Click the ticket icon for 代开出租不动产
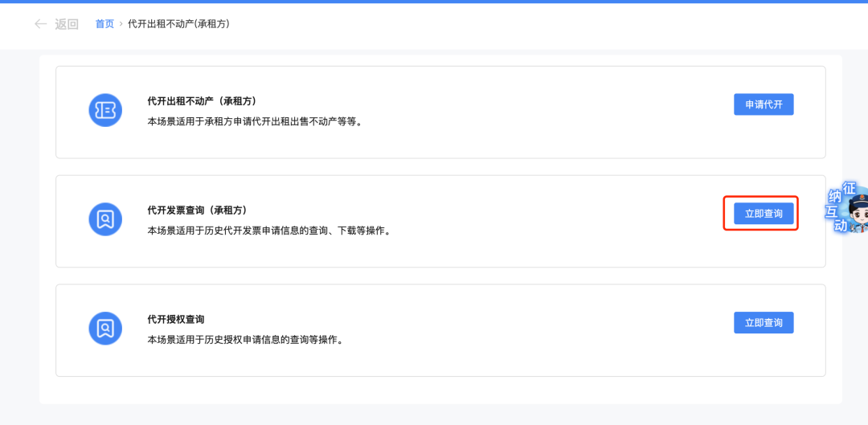Viewport: 868px width, 425px height. click(x=105, y=110)
